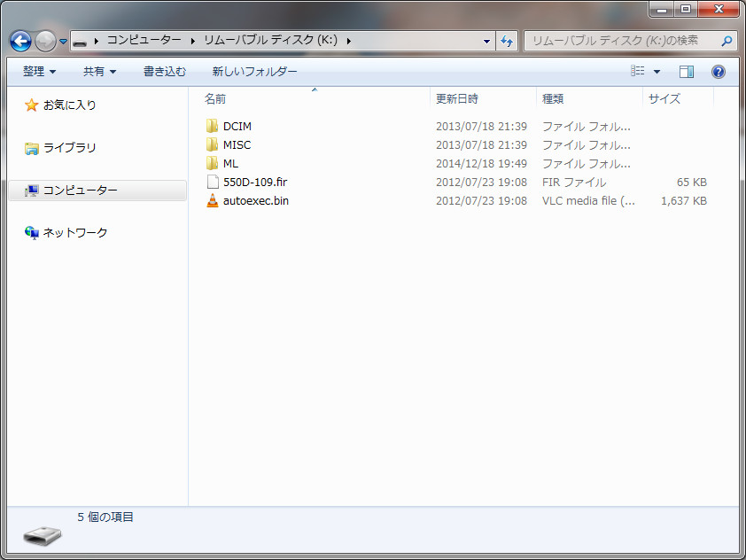The width and height of the screenshot is (746, 560).
Task: Click the ML folder icon
Action: (212, 163)
